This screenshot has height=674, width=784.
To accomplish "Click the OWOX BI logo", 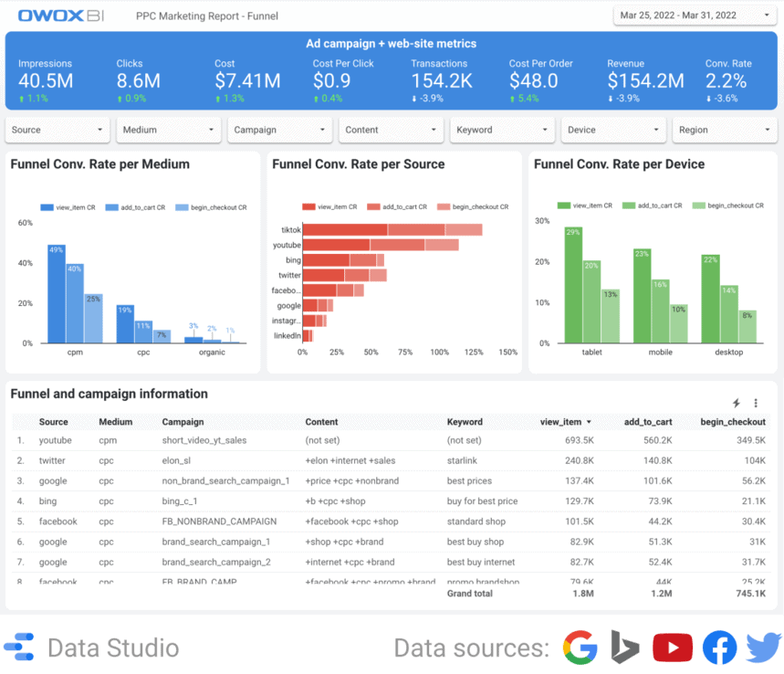I will (61, 16).
